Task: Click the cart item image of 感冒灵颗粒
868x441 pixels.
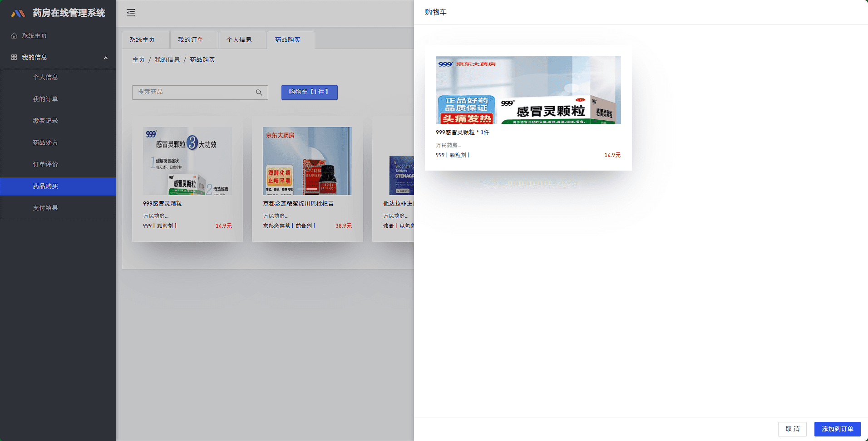Action: pyautogui.click(x=528, y=90)
